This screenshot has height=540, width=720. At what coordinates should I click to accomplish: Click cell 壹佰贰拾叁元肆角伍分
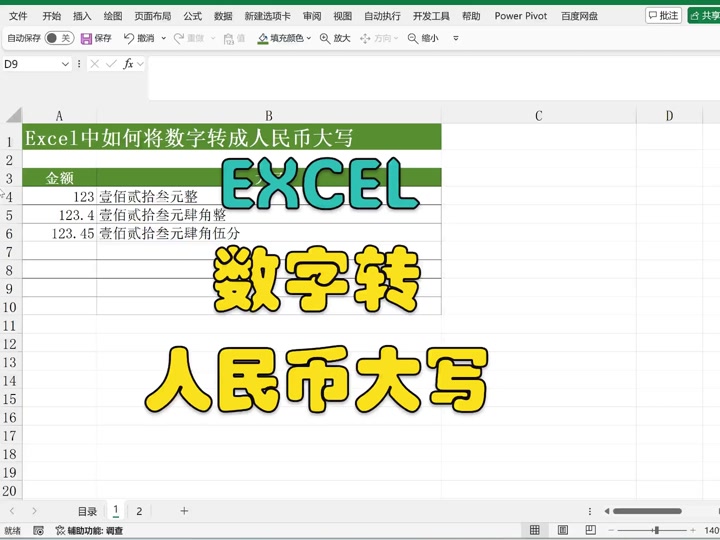[269, 233]
